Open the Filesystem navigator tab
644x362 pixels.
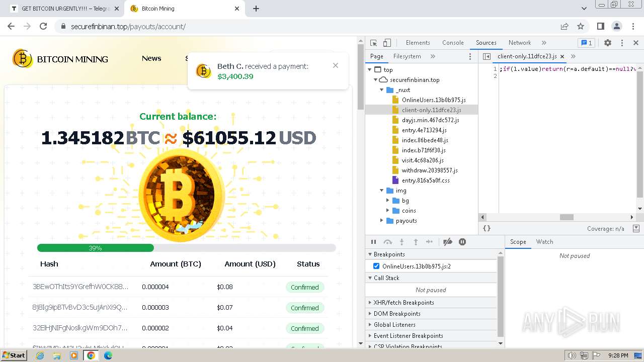407,56
